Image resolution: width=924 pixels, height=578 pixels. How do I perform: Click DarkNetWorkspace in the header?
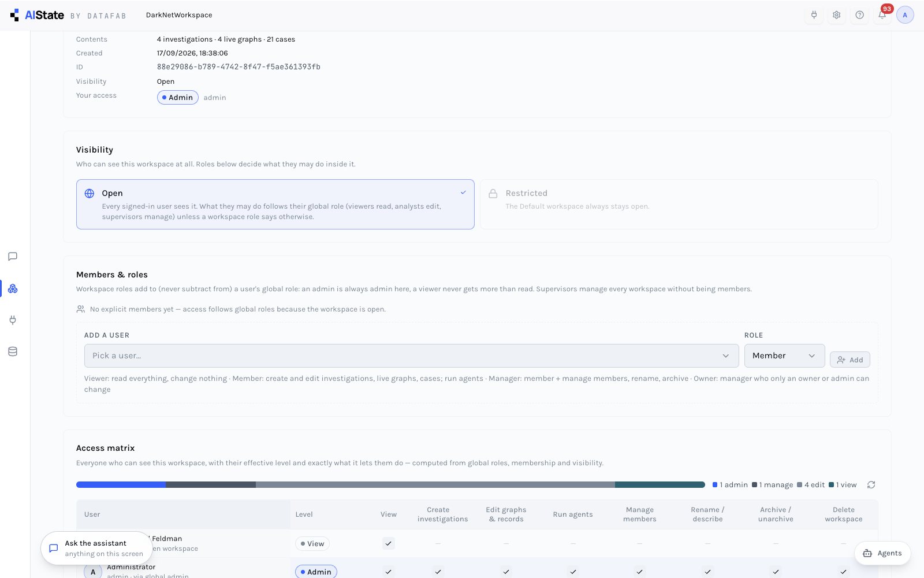179,15
